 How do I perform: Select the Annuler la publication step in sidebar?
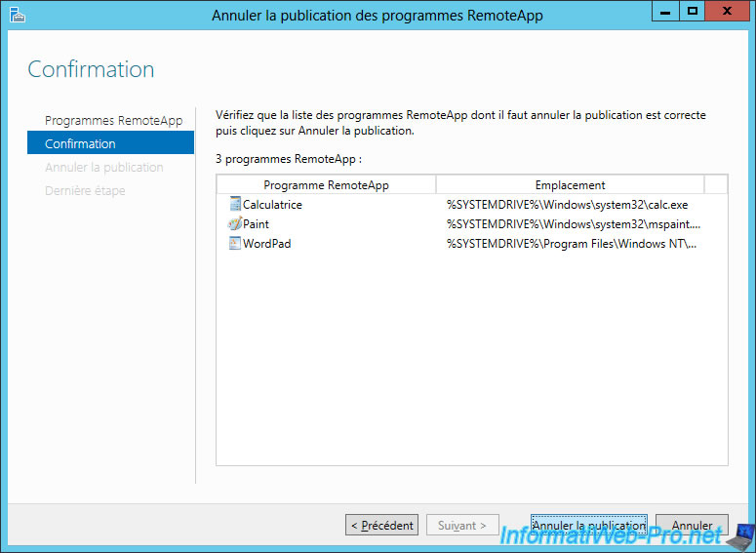(104, 168)
